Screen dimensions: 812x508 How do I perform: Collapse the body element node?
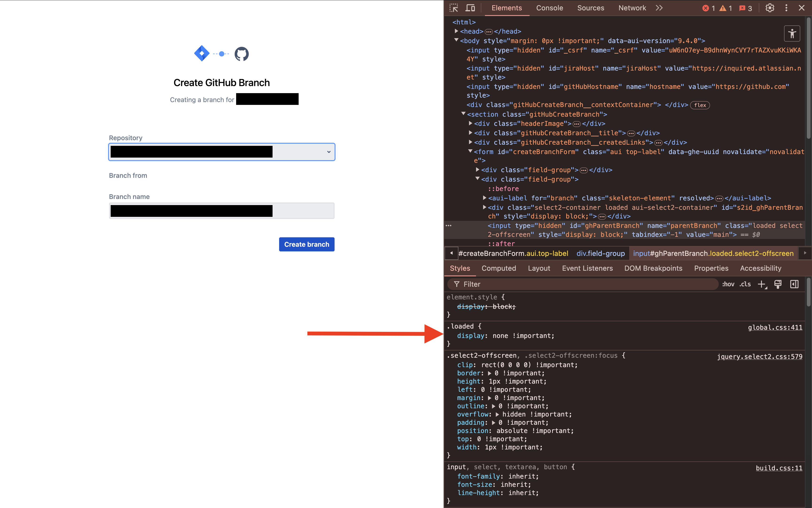coord(456,40)
